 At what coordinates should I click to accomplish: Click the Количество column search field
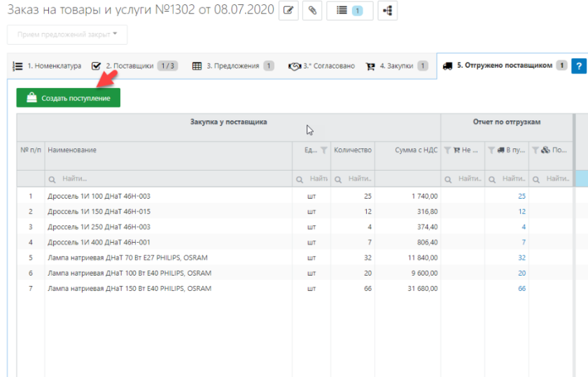coord(353,180)
